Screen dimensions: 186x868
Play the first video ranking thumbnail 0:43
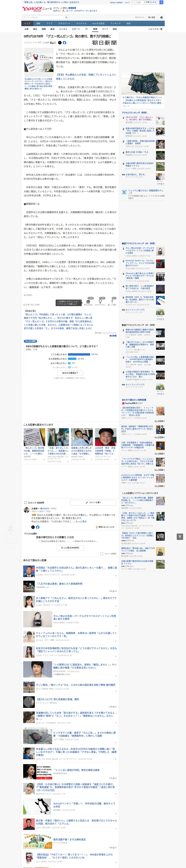160,333
